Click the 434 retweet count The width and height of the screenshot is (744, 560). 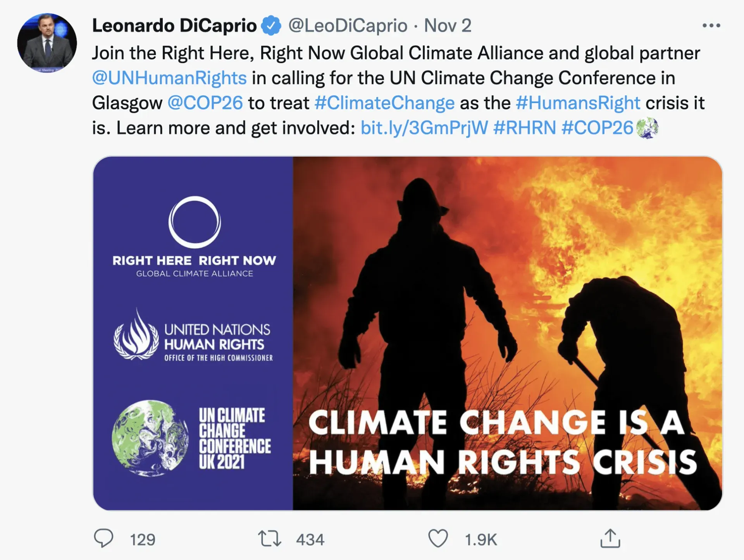(x=310, y=539)
